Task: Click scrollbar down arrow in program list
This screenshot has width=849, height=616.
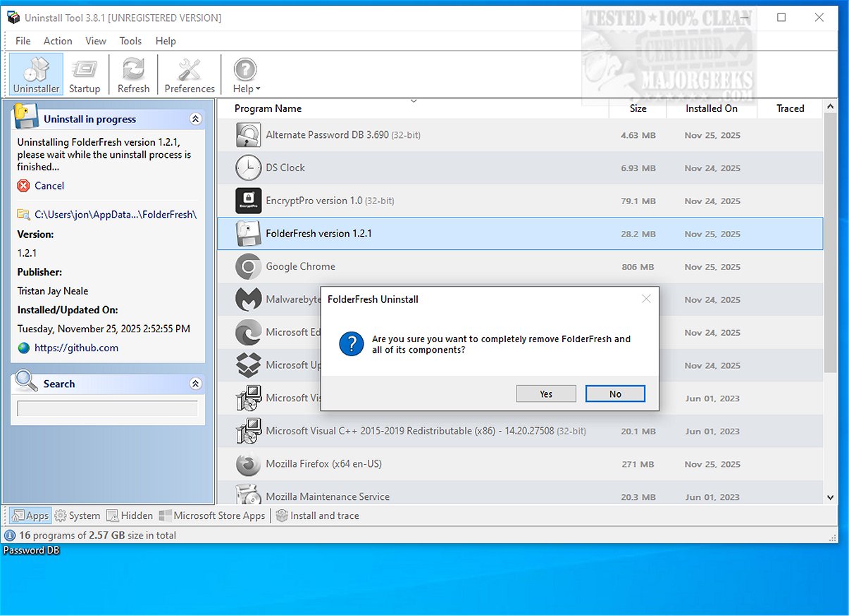Action: (x=831, y=497)
